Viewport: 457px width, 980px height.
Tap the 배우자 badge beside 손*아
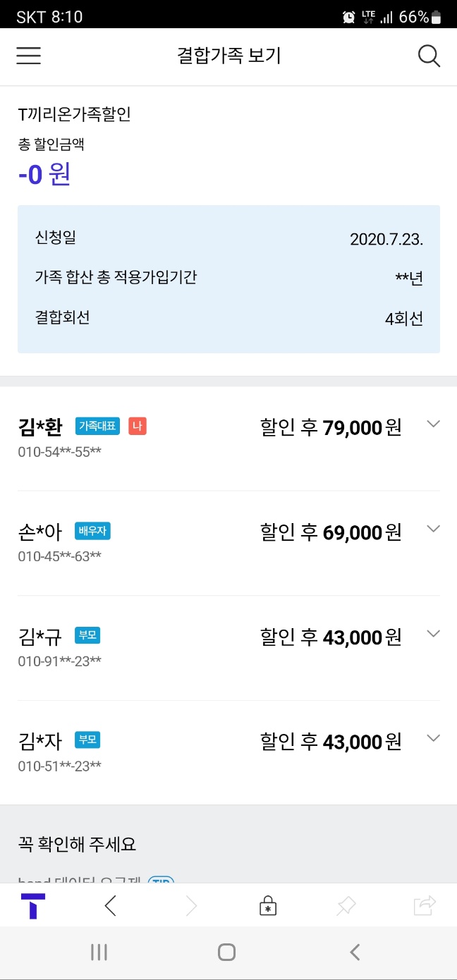92,531
